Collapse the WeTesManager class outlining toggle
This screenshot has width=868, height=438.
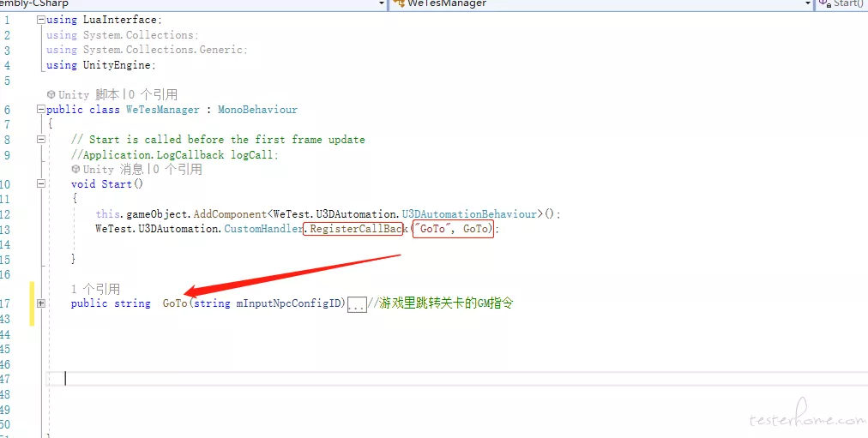tap(40, 110)
